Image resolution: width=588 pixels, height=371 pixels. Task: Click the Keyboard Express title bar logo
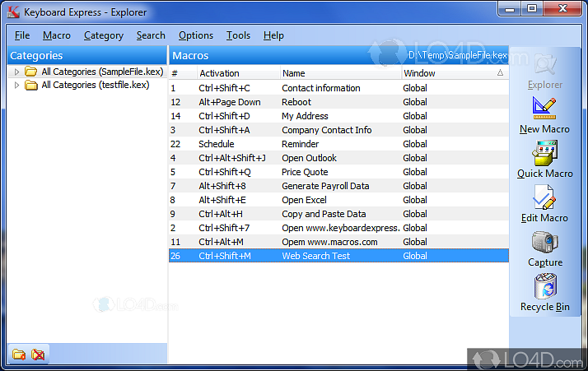[13, 12]
